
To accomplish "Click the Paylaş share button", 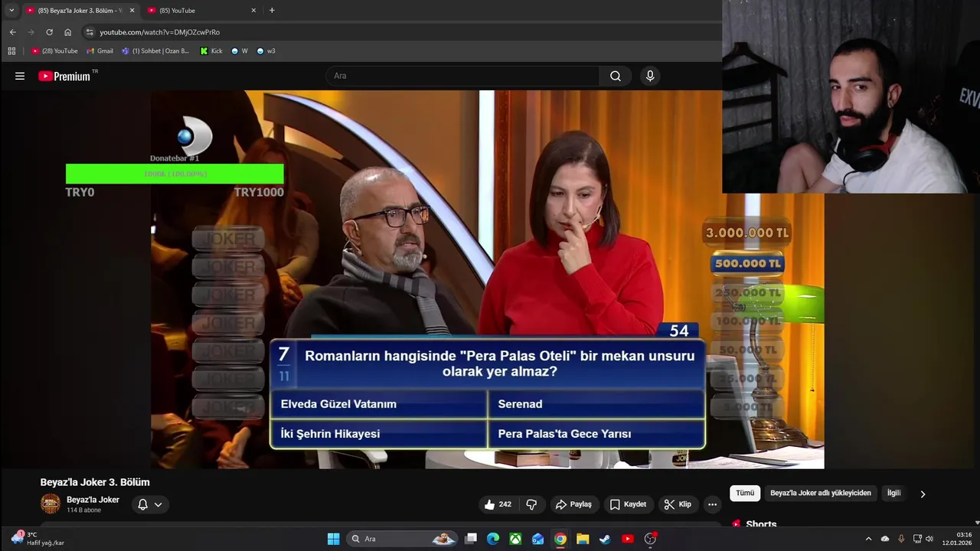I will [573, 504].
